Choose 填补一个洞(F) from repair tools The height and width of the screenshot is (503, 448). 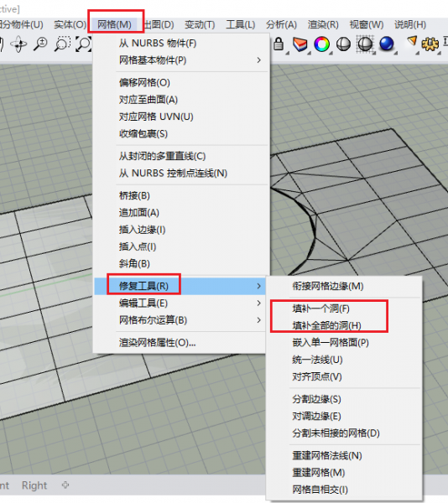click(321, 309)
